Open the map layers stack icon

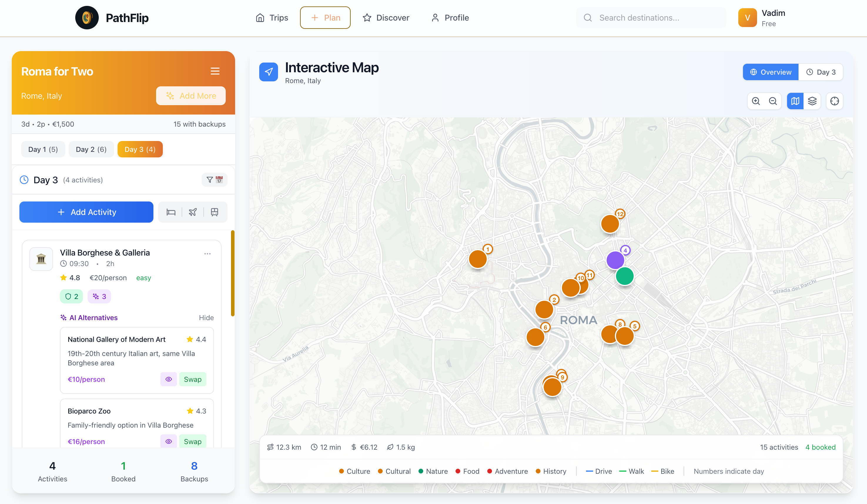812,101
